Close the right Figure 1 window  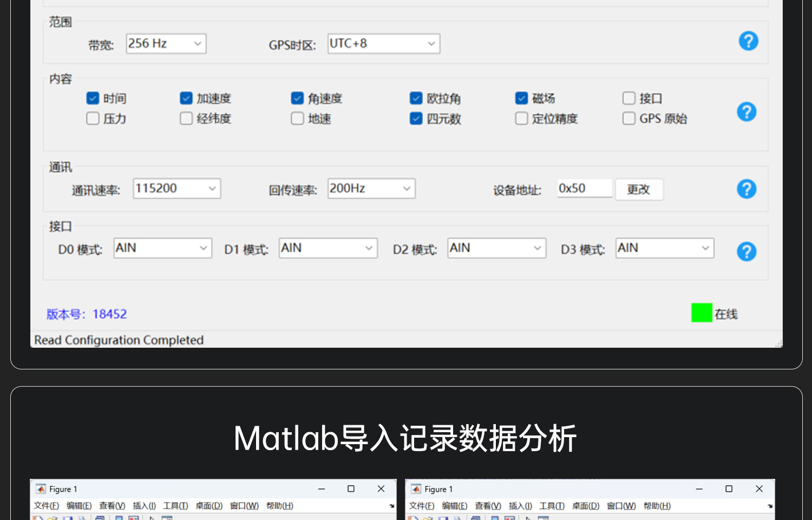[759, 489]
